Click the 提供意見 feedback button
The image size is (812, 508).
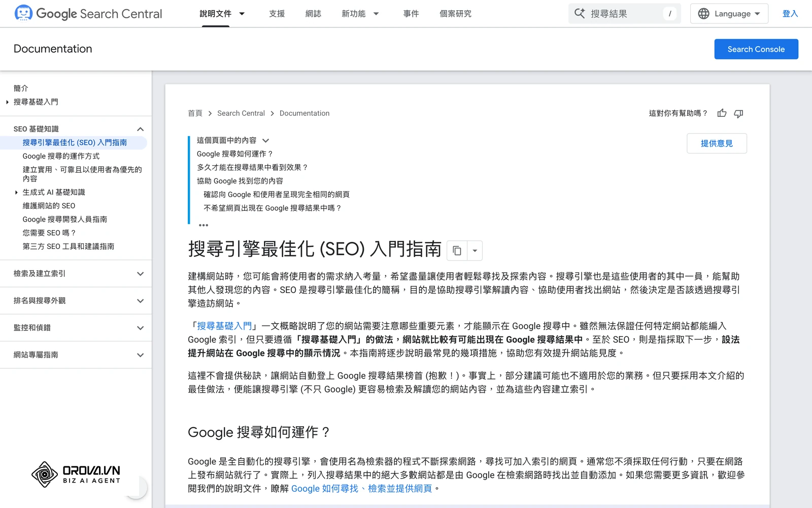point(717,143)
